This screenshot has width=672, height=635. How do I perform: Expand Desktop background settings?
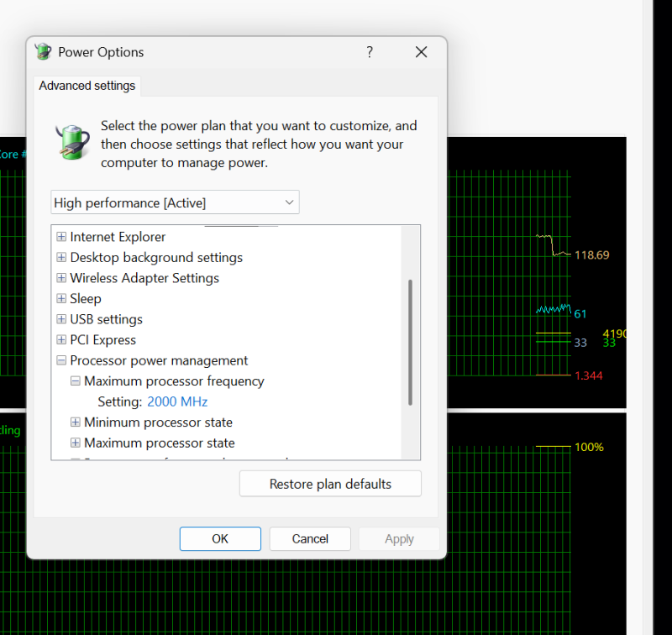(61, 257)
